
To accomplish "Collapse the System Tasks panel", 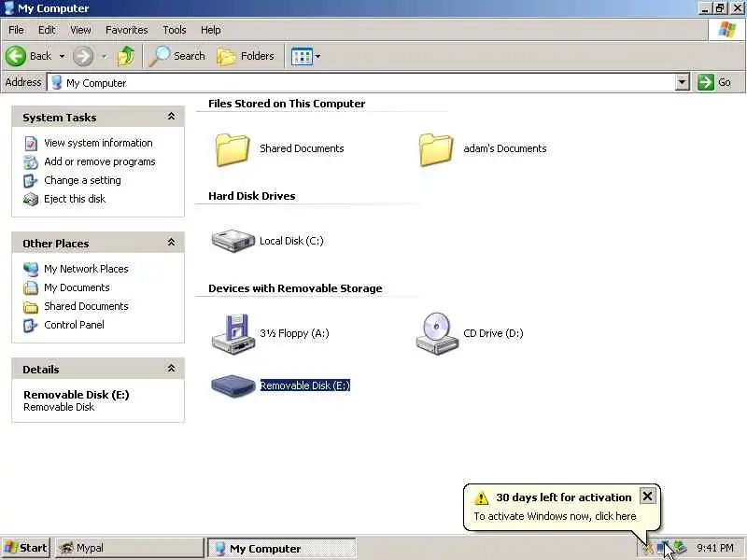I will click(x=171, y=116).
